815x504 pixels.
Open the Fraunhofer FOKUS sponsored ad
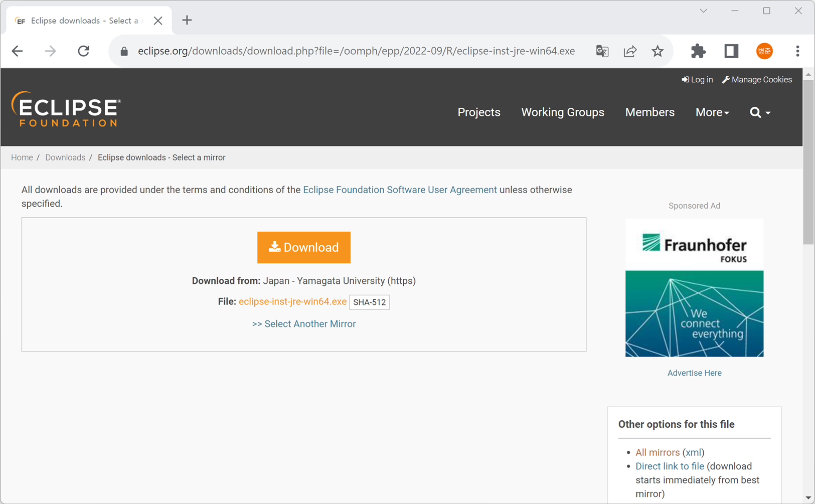pyautogui.click(x=694, y=288)
